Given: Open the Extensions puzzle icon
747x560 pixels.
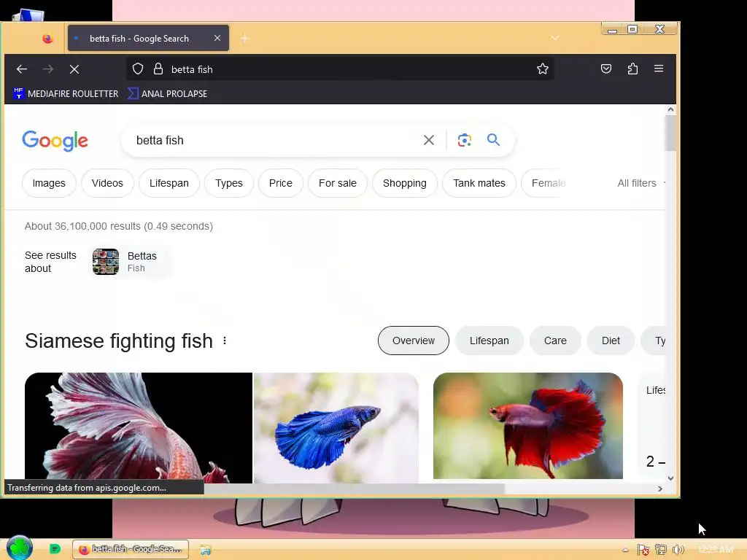Looking at the screenshot, I should [x=632, y=69].
